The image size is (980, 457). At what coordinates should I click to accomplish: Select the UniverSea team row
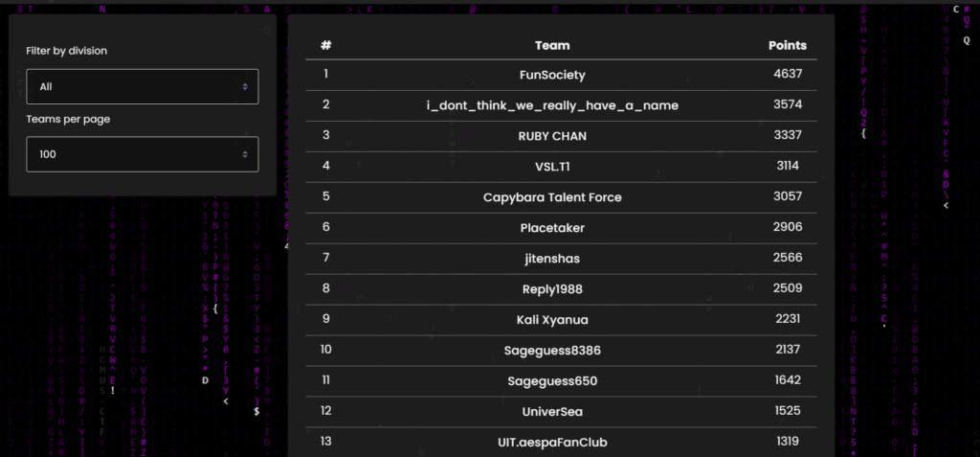coord(552,411)
